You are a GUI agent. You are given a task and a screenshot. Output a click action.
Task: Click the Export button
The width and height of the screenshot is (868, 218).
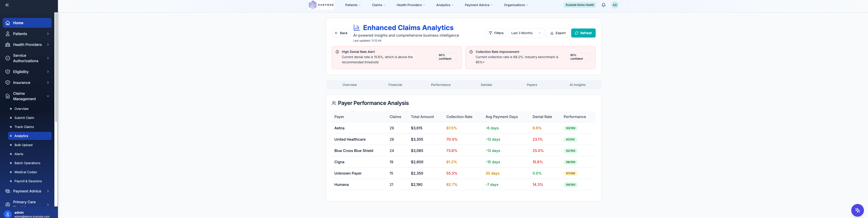[x=558, y=33]
